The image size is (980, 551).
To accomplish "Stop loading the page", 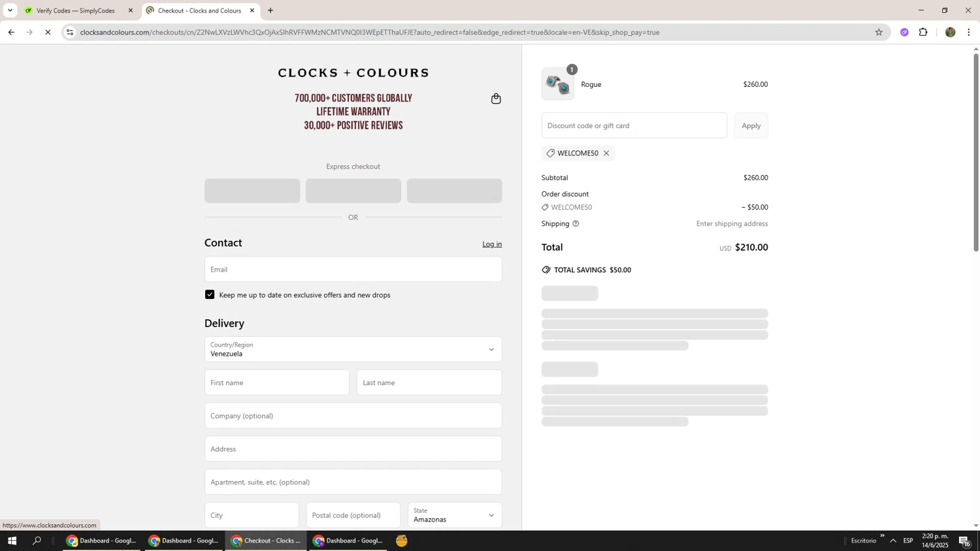I will [48, 32].
